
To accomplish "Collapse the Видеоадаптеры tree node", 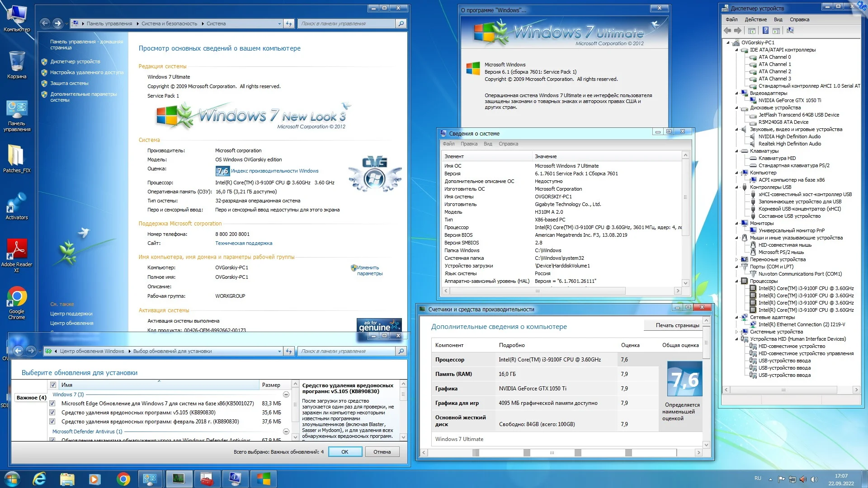I will tap(737, 93).
